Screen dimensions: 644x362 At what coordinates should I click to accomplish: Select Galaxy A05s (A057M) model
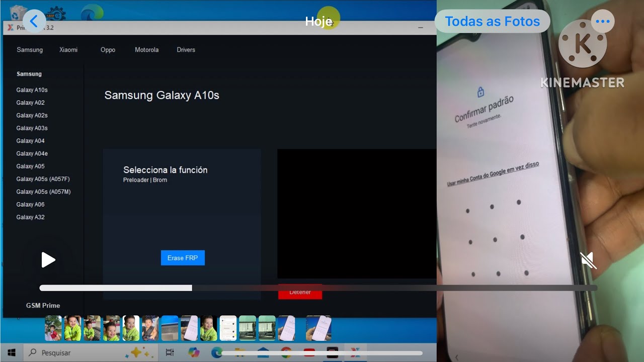tap(43, 192)
